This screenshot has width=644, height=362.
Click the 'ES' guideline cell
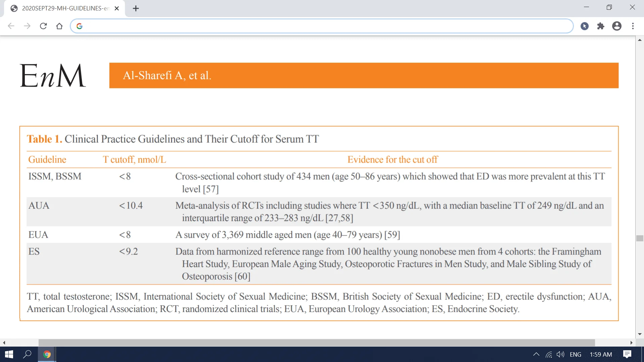34,251
